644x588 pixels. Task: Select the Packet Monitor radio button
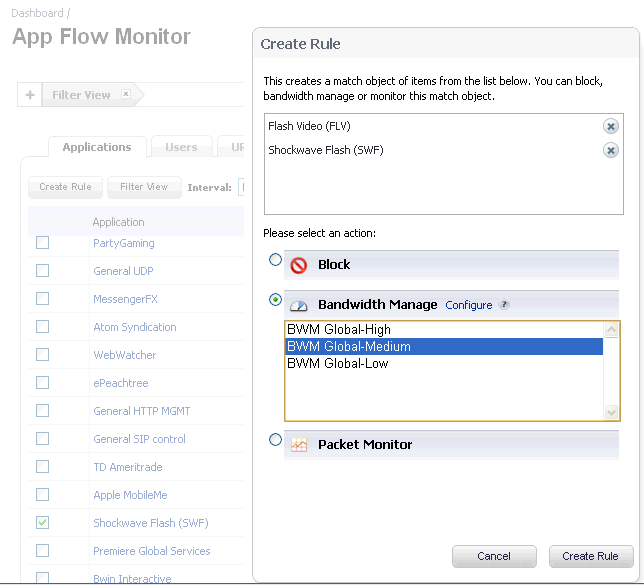[275, 440]
